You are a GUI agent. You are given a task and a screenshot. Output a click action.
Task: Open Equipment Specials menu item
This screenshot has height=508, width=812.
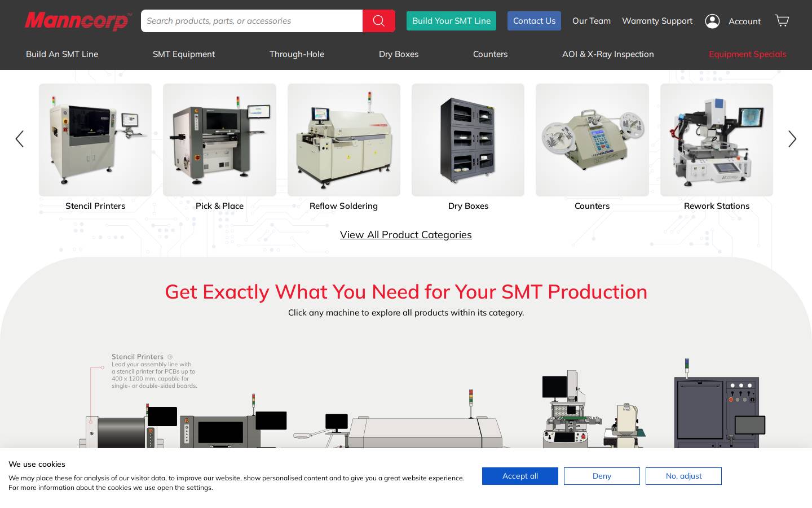[x=747, y=54]
